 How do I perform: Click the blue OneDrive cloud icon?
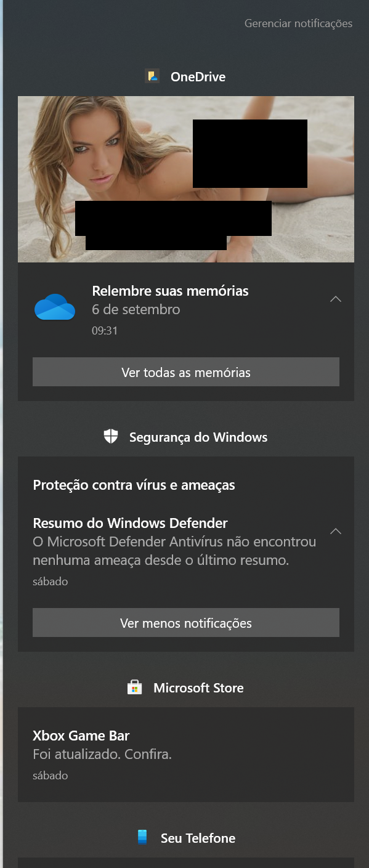pos(55,307)
